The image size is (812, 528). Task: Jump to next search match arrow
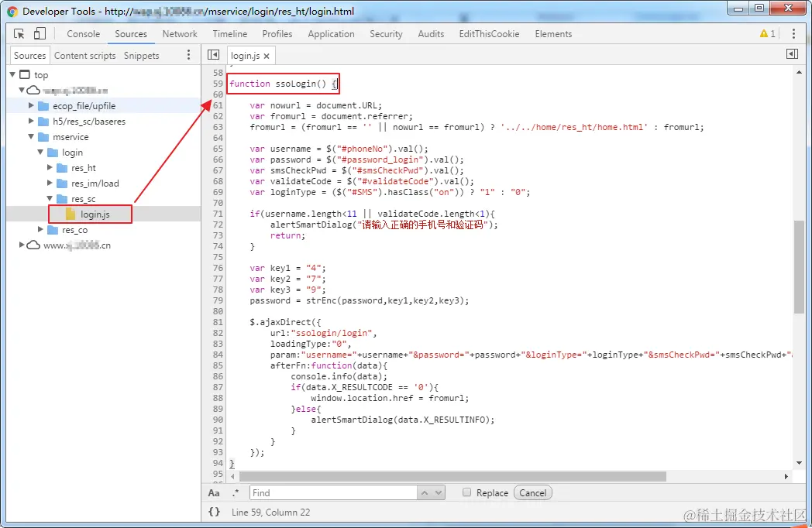(438, 493)
